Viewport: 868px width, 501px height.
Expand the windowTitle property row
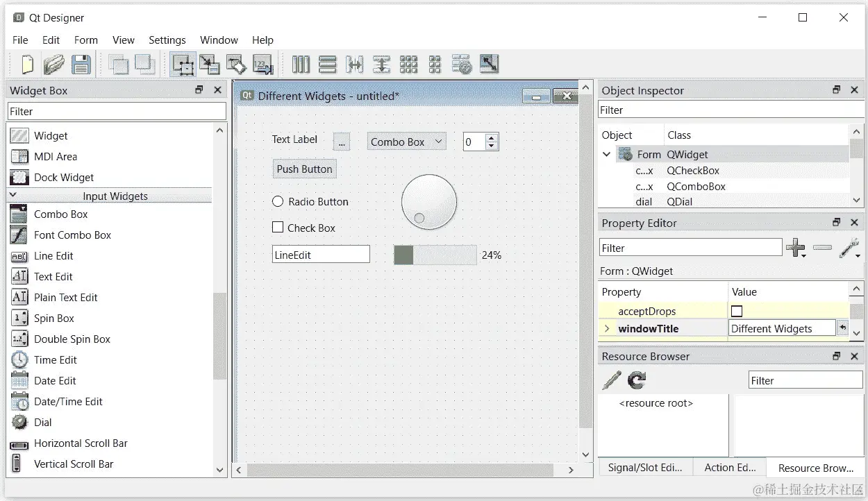point(608,328)
